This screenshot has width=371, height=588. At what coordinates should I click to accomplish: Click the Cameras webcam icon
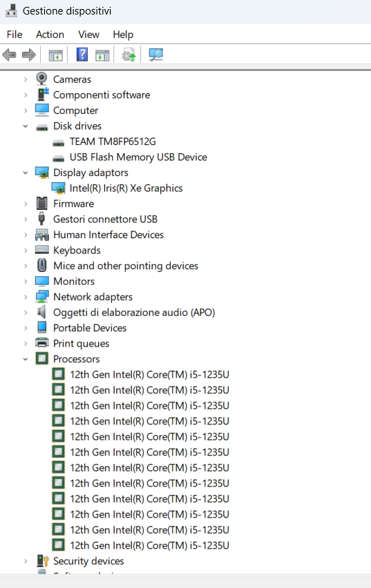point(41,79)
